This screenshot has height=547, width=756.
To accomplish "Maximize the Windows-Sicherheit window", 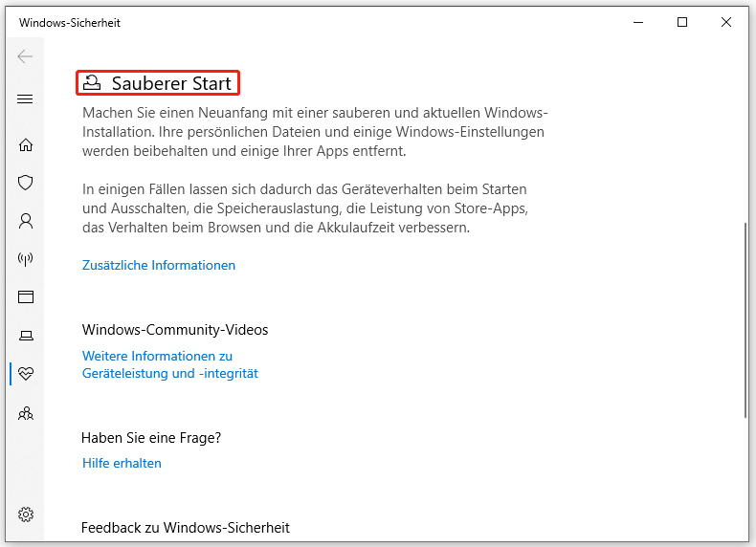I will point(682,22).
